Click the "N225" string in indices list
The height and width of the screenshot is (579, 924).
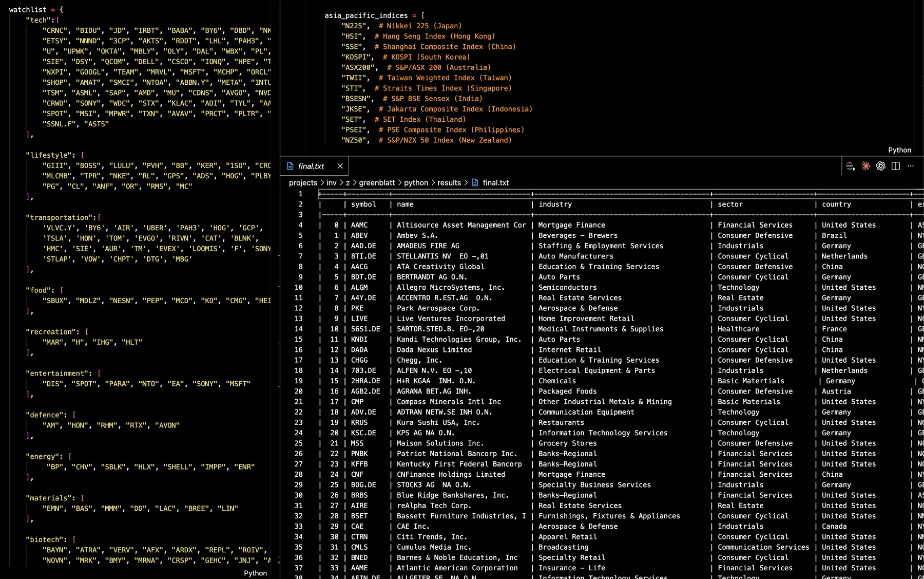click(354, 26)
